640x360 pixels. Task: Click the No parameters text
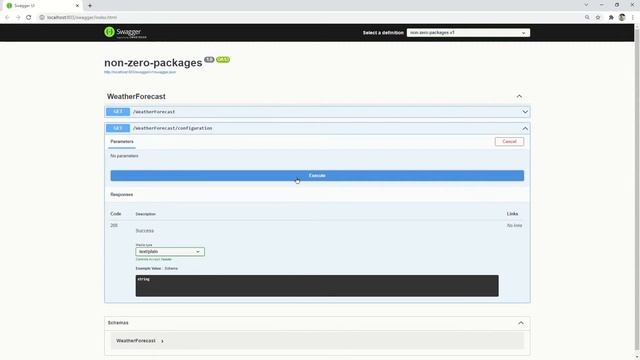[x=124, y=156]
